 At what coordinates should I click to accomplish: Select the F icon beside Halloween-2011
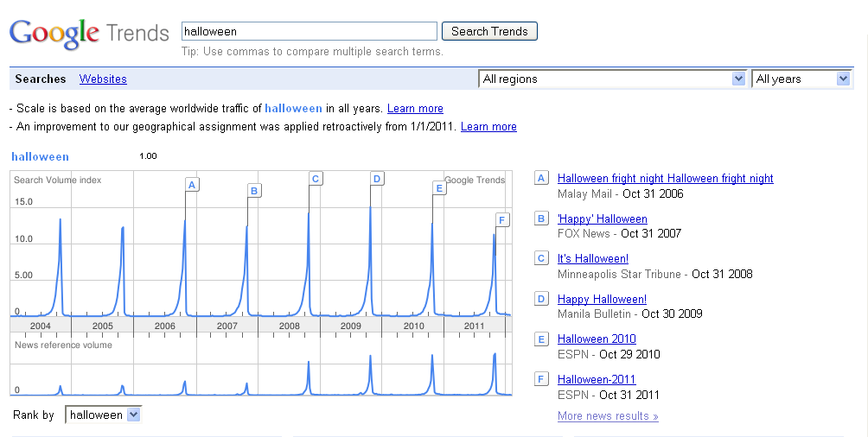(x=541, y=379)
